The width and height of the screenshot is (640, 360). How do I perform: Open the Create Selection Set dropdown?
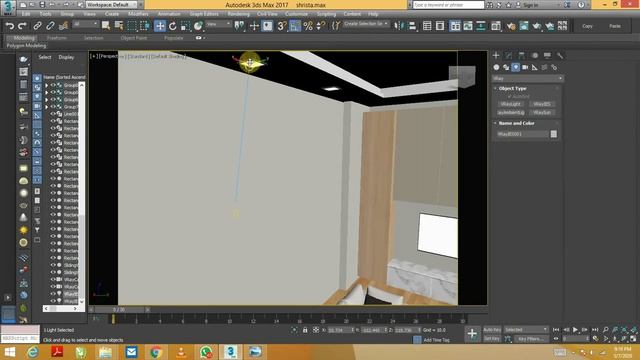tap(366, 24)
